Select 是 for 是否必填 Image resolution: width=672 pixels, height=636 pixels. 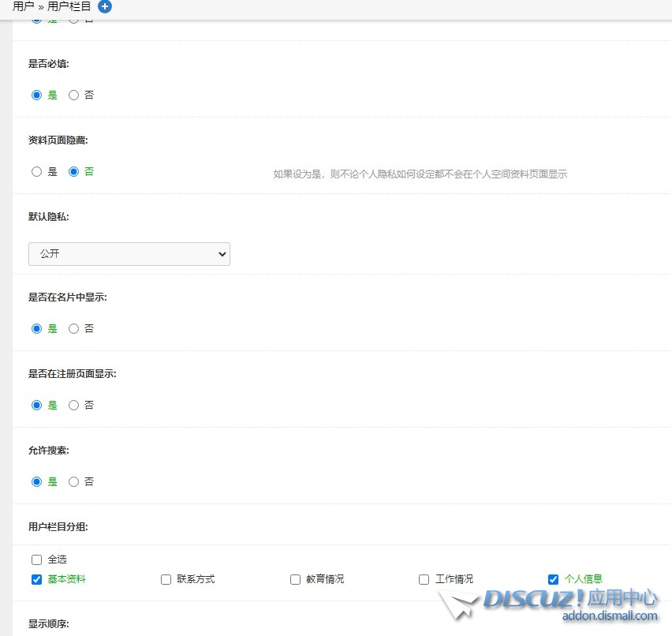pos(36,95)
